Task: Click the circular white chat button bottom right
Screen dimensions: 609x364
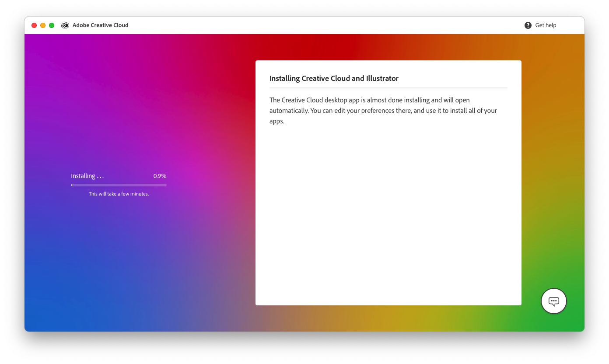Action: pos(553,301)
